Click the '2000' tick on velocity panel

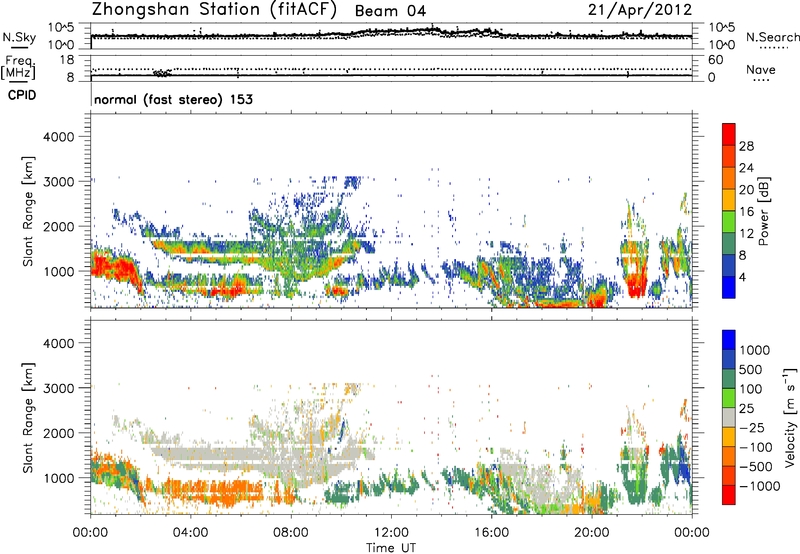coord(58,433)
